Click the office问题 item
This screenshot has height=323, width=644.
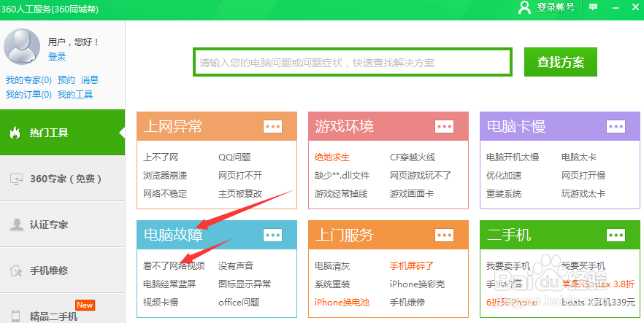(x=239, y=302)
